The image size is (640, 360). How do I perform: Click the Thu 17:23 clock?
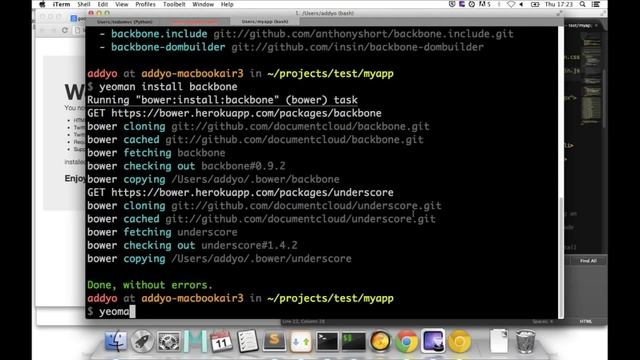coord(559,4)
